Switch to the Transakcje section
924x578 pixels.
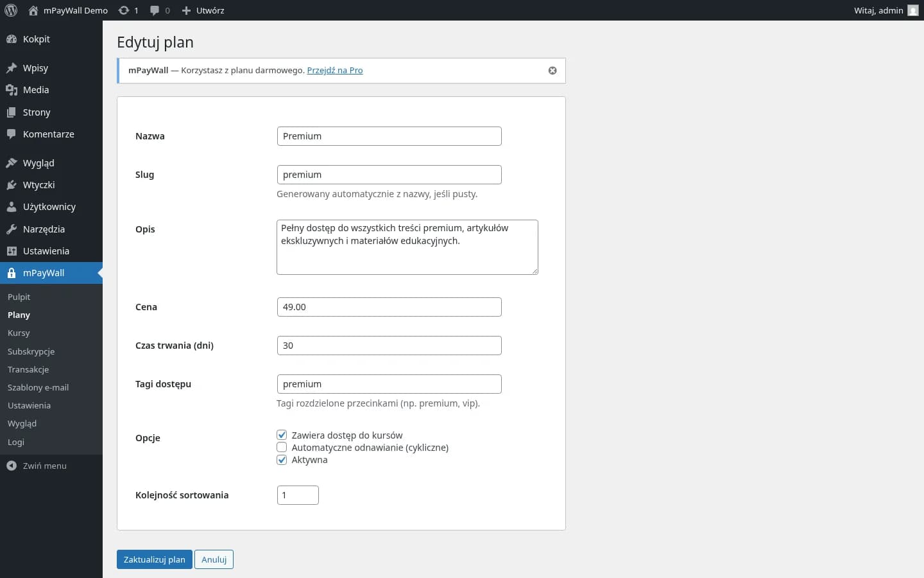(x=28, y=370)
